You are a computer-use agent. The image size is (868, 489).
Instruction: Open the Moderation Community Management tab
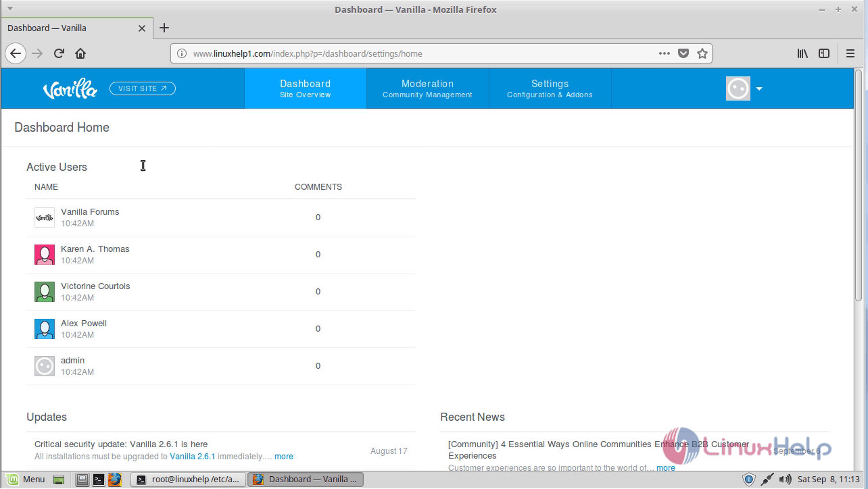[427, 88]
